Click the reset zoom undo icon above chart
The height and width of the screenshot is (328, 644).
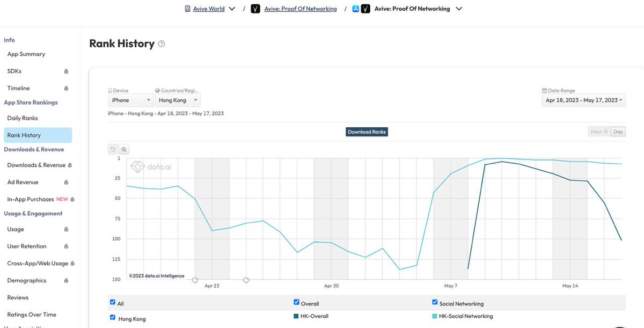coord(113,150)
